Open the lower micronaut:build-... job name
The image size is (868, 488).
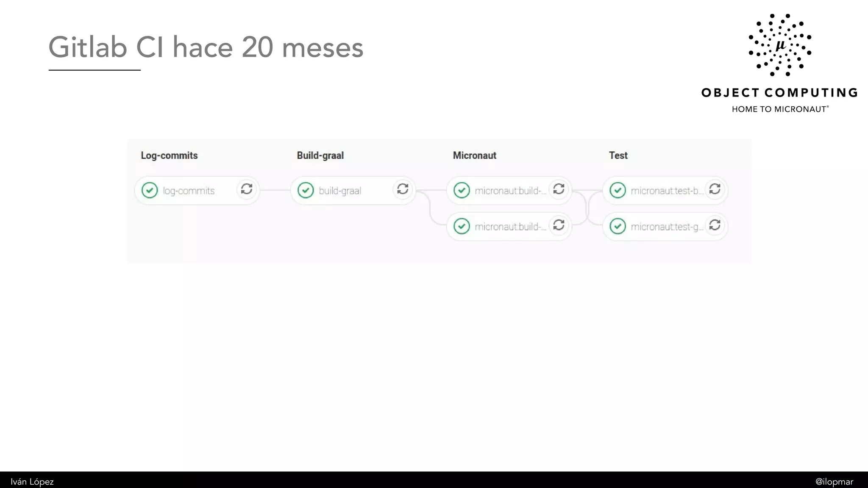(511, 227)
